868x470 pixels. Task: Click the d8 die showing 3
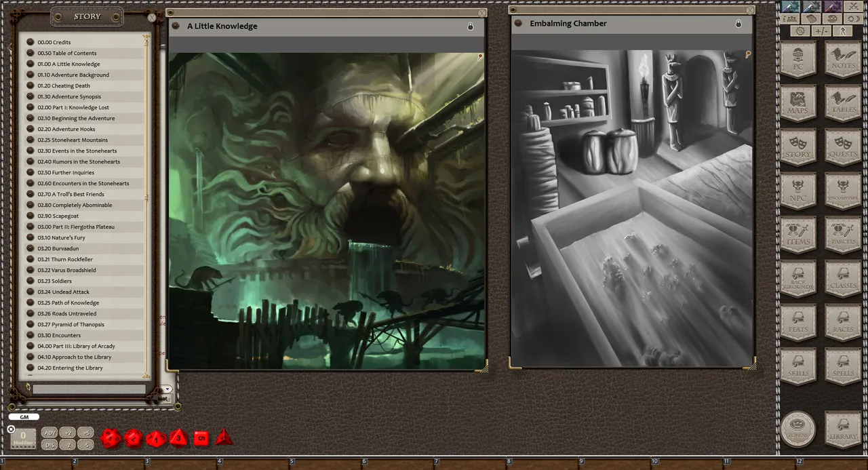click(x=178, y=438)
